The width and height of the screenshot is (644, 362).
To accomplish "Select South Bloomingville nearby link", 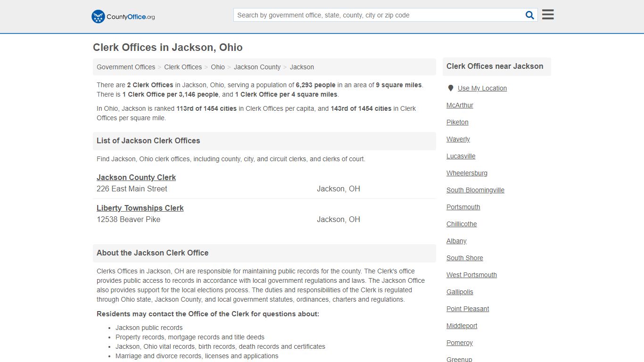I will (475, 190).
